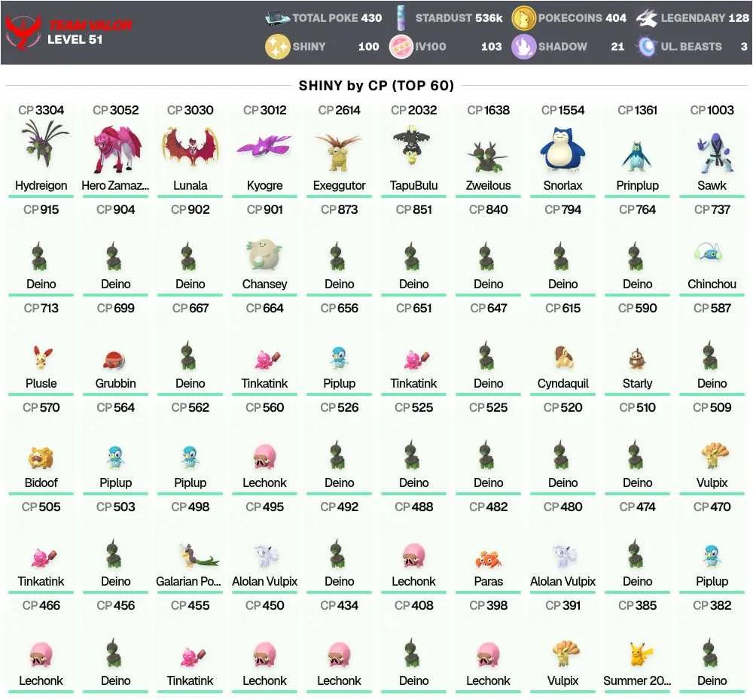Select the Hero Zamazenta sprite
Image resolution: width=753 pixels, height=700 pixels.
(116, 148)
